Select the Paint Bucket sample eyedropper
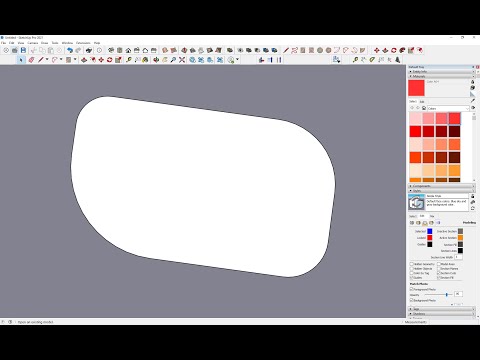This screenshot has width=480, height=360. [x=472, y=100]
